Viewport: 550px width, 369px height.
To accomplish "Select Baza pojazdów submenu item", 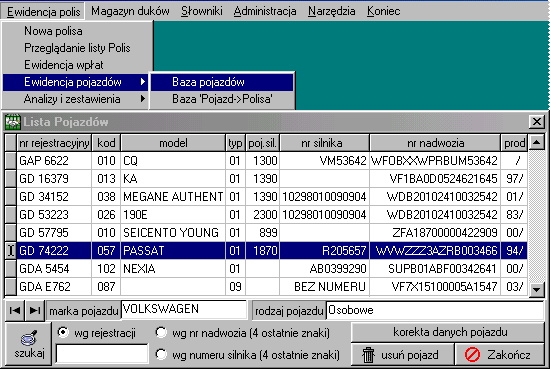I will tap(222, 82).
